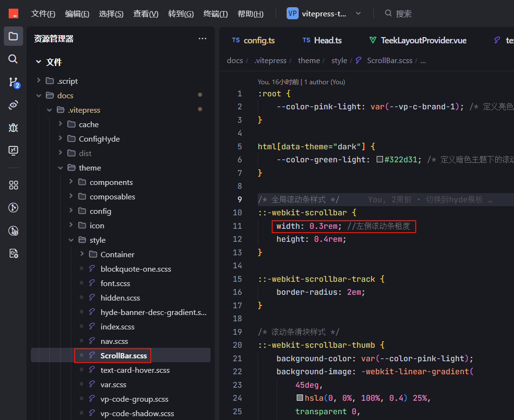Screen dimensions: 514x420
Task: Open the Run and Debug bug icon
Action: [x=13, y=128]
